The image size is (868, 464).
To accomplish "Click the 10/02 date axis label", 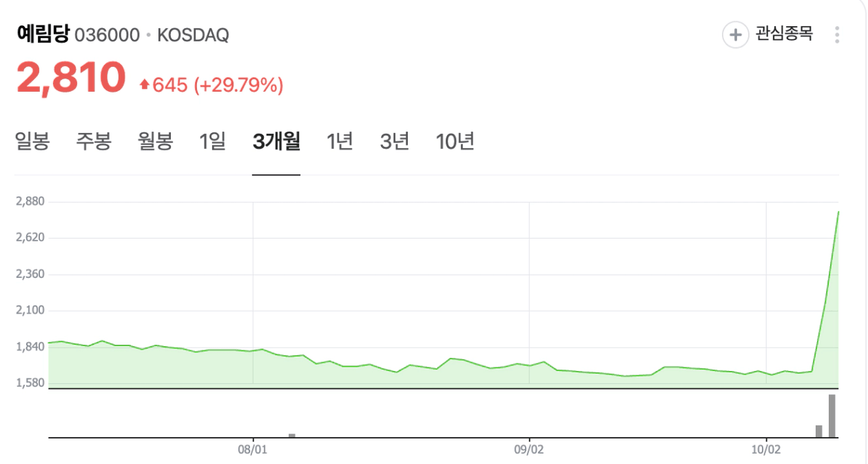I will click(x=766, y=450).
